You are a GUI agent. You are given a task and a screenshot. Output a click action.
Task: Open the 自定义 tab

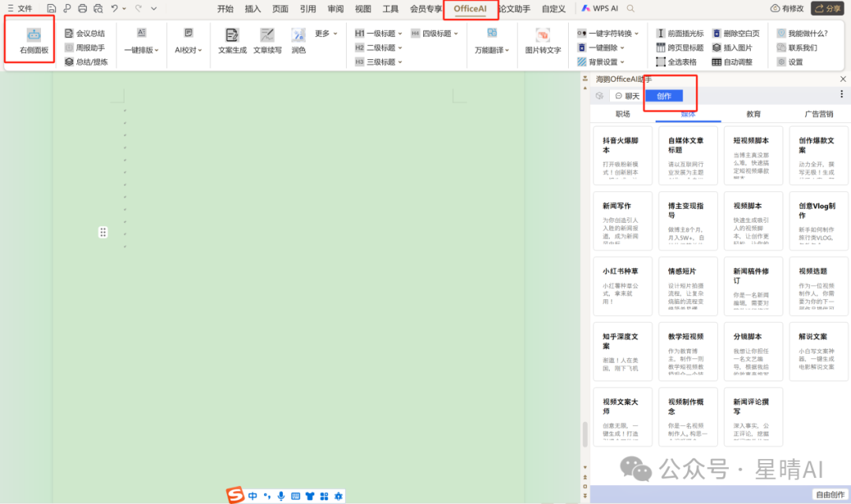pyautogui.click(x=554, y=9)
